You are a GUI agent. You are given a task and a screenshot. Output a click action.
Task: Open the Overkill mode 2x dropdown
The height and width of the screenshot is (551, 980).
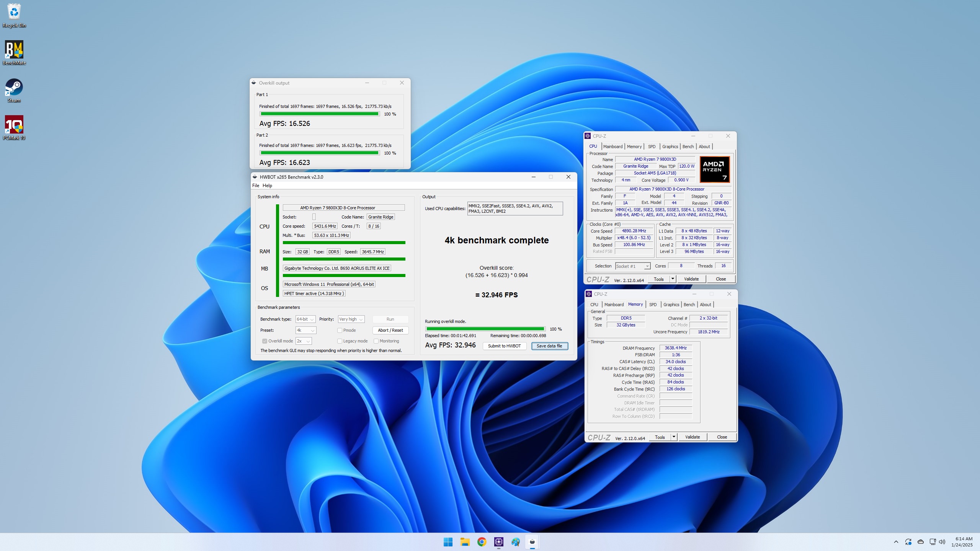(x=304, y=341)
